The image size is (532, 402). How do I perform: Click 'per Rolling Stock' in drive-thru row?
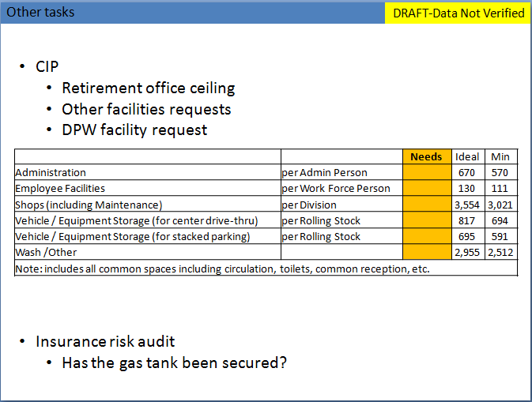pyautogui.click(x=321, y=220)
